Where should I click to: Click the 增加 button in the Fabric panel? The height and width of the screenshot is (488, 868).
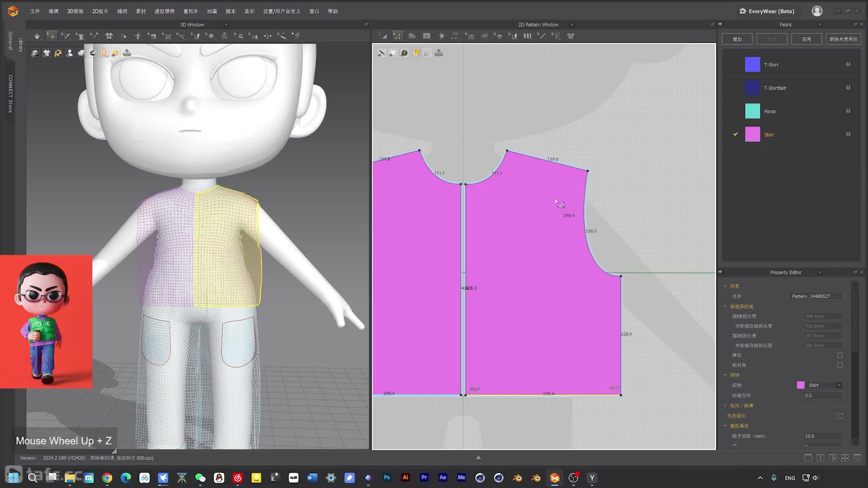coord(737,39)
